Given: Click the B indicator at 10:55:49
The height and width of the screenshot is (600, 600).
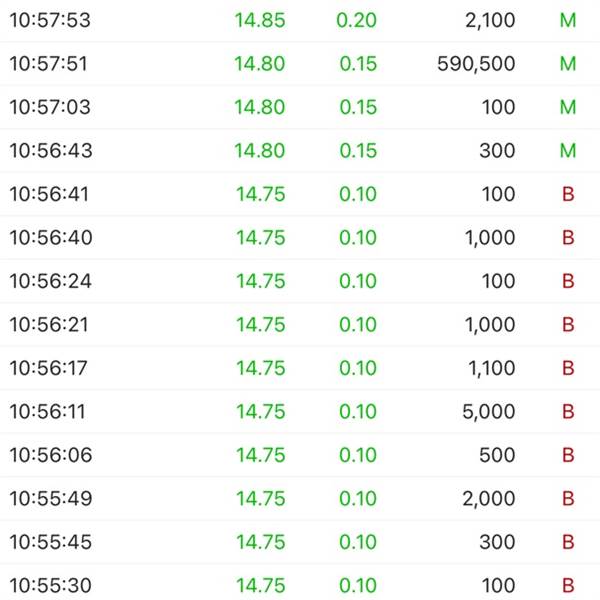Looking at the screenshot, I should [x=568, y=498].
